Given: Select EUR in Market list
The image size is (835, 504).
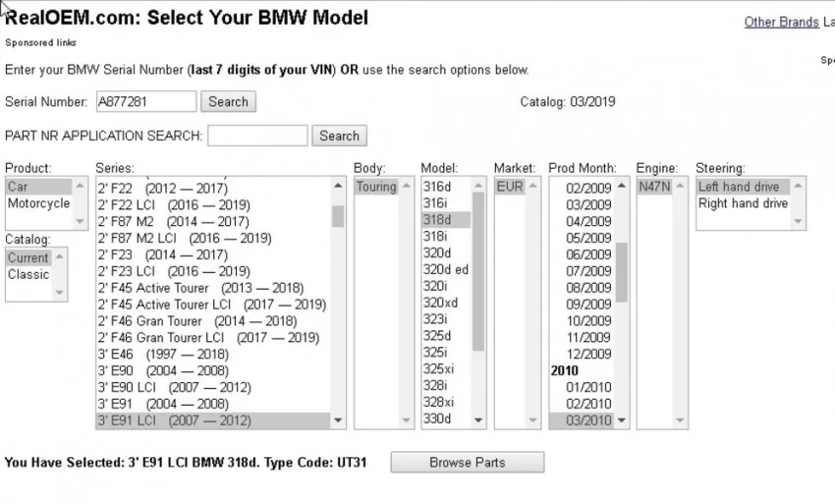Looking at the screenshot, I should (510, 187).
